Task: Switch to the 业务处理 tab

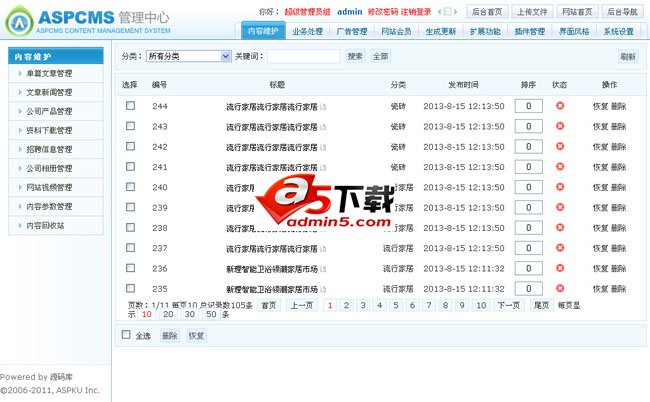Action: pyautogui.click(x=307, y=31)
